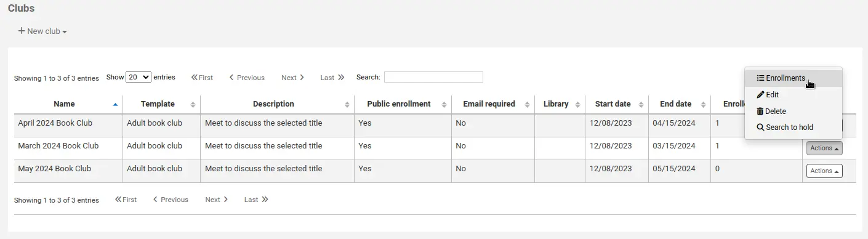Go to Next page in bottom pagination
This screenshot has width=868, height=239.
pos(217,200)
